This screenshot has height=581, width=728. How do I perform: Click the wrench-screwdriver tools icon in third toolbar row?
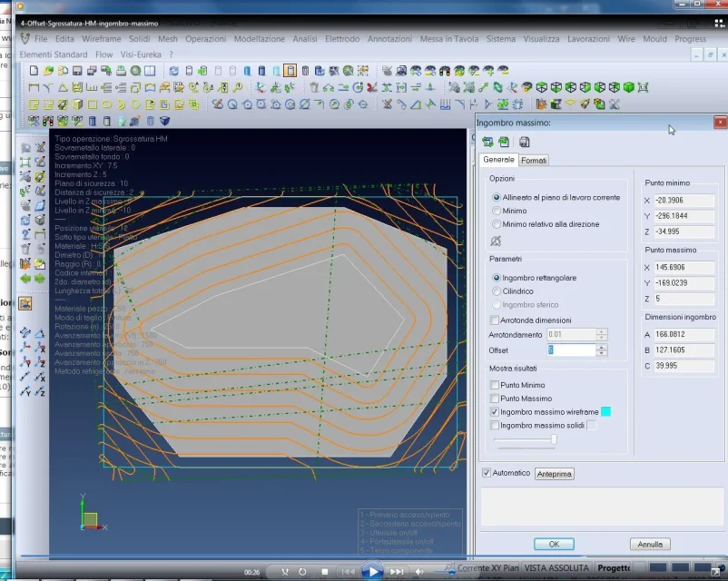point(615,104)
